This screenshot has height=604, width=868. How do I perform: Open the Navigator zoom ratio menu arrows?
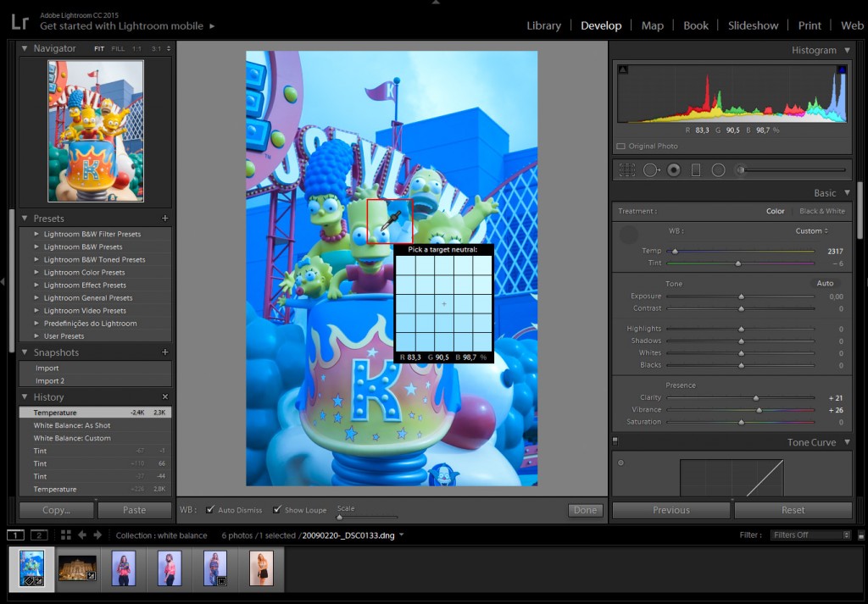(169, 48)
